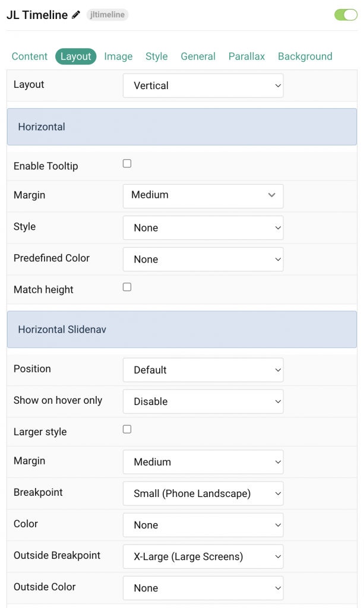Open the Style dropdown set to None
364x608 pixels.
(x=202, y=227)
